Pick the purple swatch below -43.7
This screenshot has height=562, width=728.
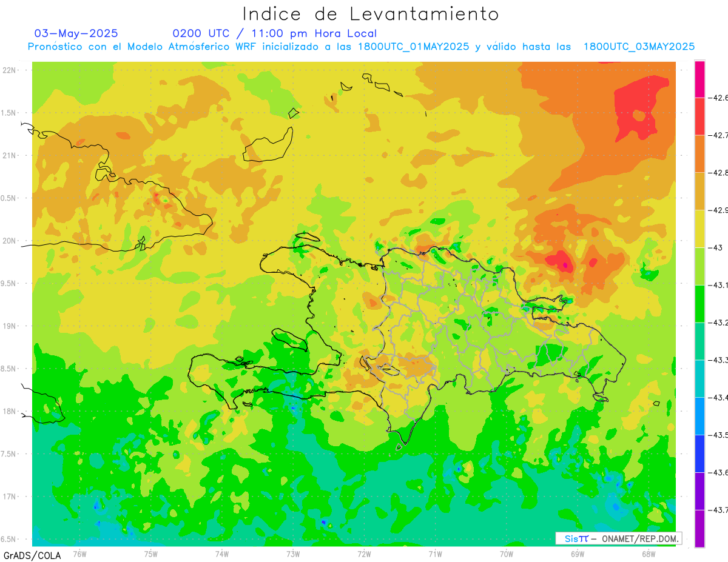(x=699, y=529)
